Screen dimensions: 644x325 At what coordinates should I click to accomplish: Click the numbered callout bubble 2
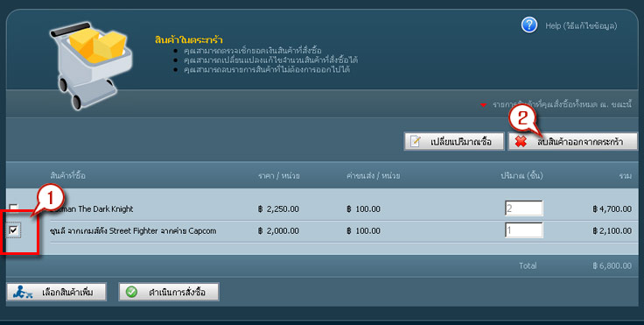point(522,120)
